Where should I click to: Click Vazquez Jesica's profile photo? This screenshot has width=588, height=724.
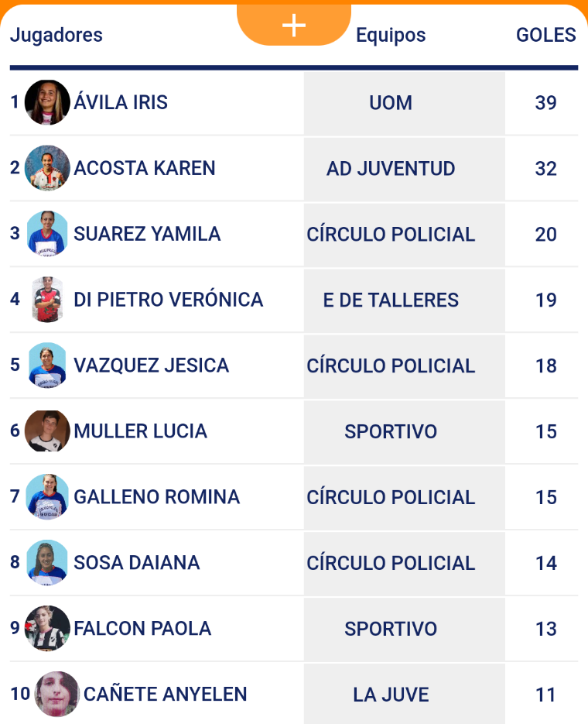[x=47, y=365]
